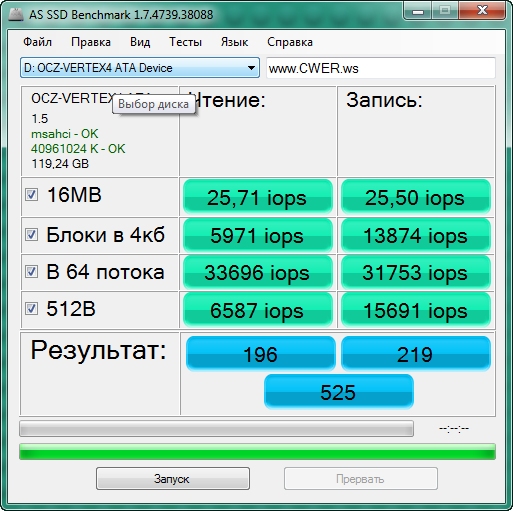Open the Тесты menu
The height and width of the screenshot is (511, 513).
click(185, 42)
